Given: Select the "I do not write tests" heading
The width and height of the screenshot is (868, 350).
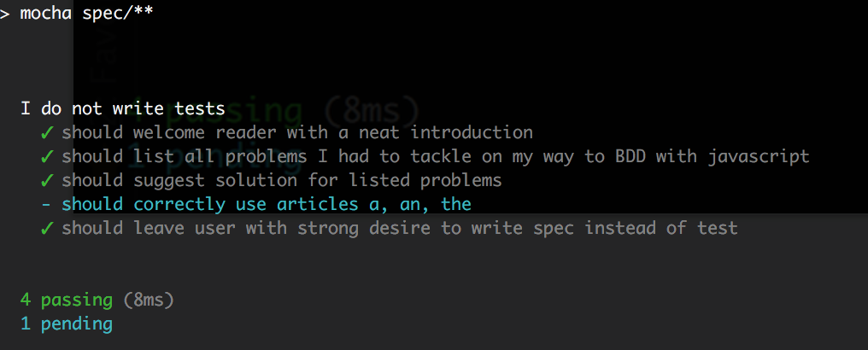Looking at the screenshot, I should (123, 108).
